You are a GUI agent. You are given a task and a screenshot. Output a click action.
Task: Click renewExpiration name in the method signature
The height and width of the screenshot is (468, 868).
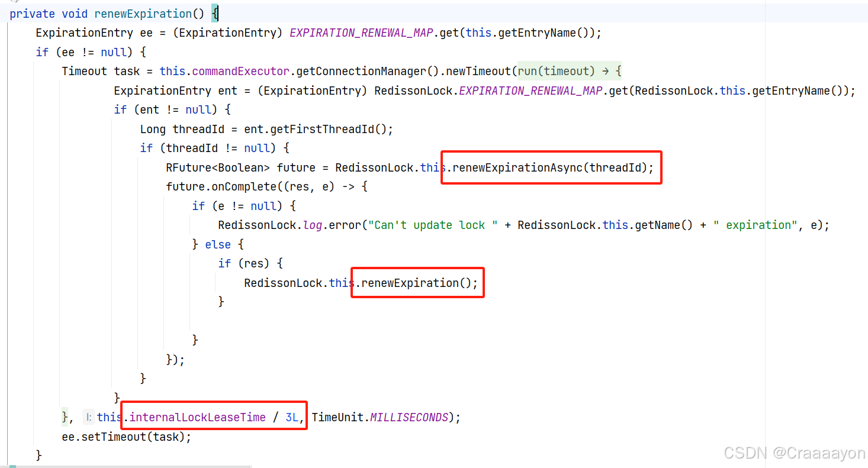point(143,13)
